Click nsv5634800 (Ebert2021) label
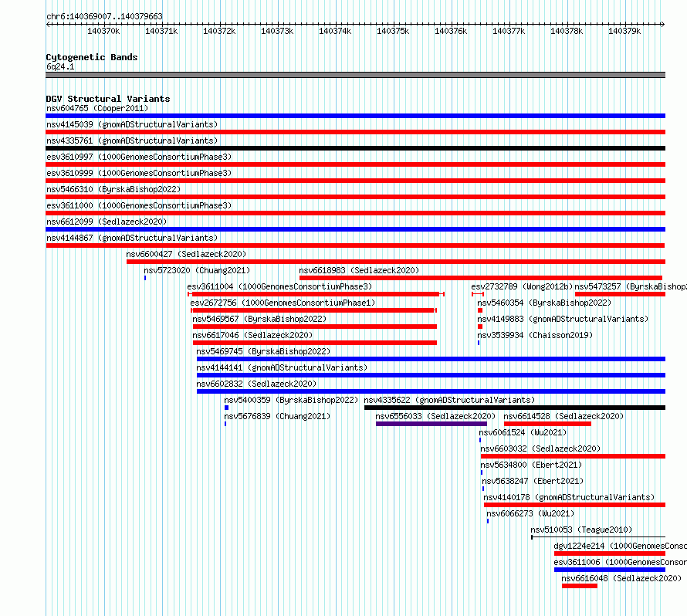Viewport: 687px width, 616px height. pyautogui.click(x=531, y=465)
